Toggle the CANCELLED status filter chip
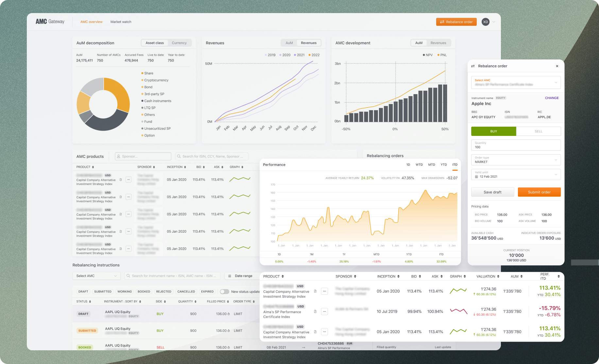This screenshot has width=599, height=364. pos(186,291)
